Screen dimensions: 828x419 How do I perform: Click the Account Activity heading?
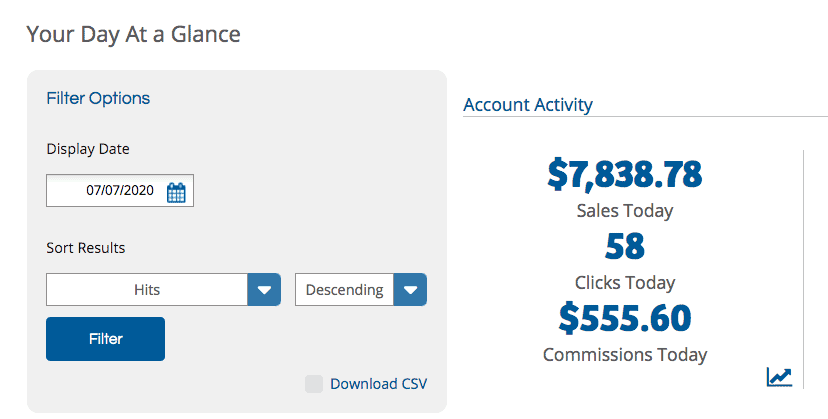528,105
